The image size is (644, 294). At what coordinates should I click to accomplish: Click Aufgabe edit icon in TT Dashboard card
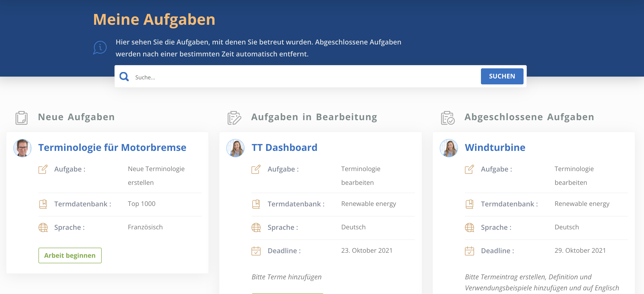[256, 169]
